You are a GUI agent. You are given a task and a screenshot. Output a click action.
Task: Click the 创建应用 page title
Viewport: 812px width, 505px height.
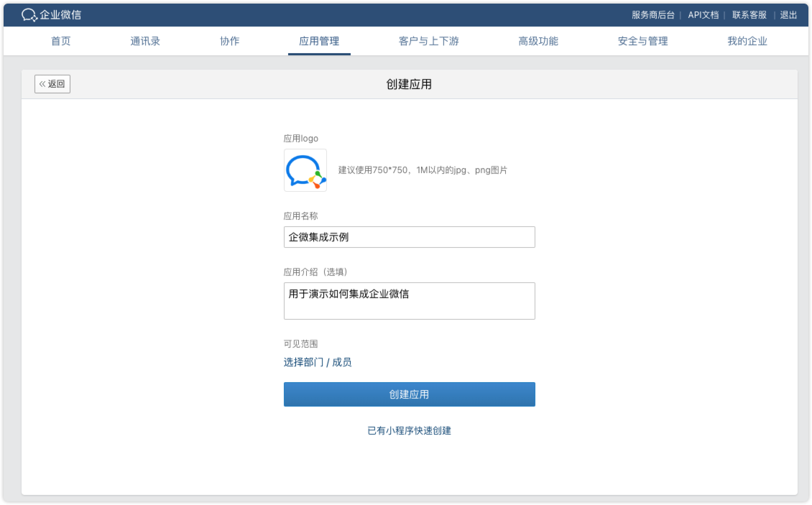point(409,84)
